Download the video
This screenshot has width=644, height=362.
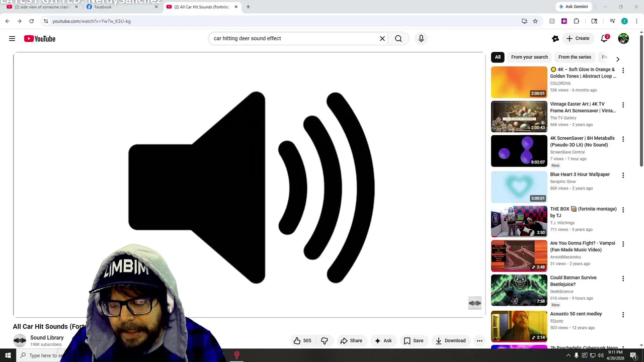pyautogui.click(x=451, y=340)
